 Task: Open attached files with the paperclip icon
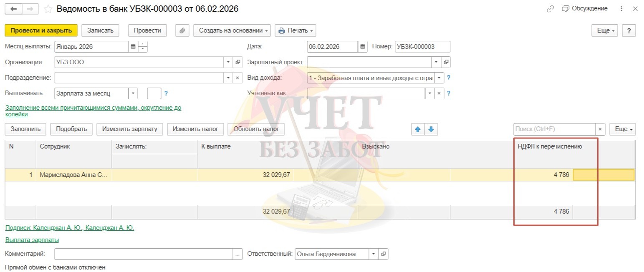[182, 30]
